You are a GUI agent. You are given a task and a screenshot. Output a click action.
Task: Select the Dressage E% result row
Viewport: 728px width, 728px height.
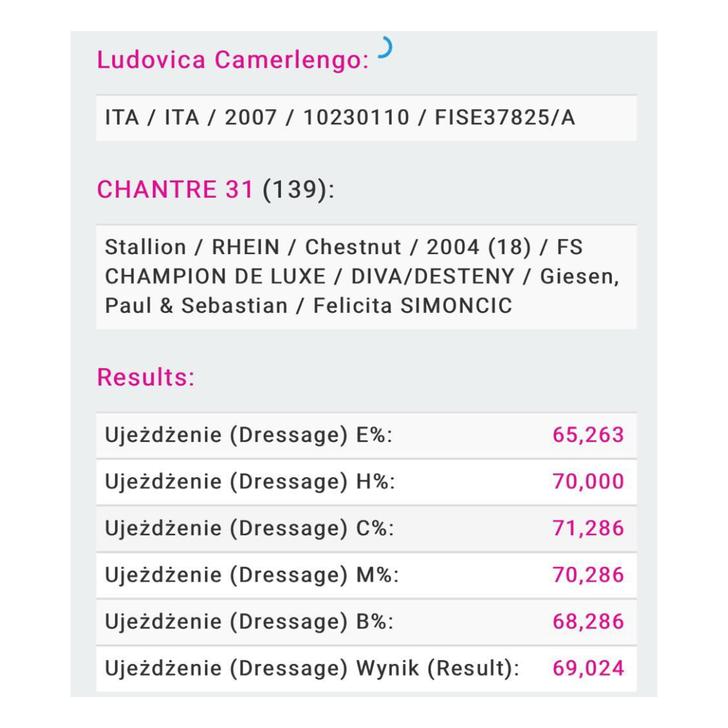click(x=366, y=435)
